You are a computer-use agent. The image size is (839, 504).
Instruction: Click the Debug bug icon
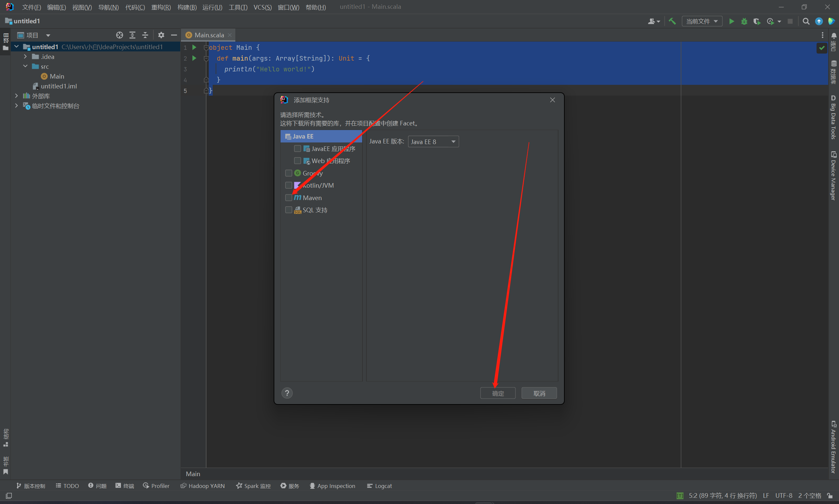[744, 21]
